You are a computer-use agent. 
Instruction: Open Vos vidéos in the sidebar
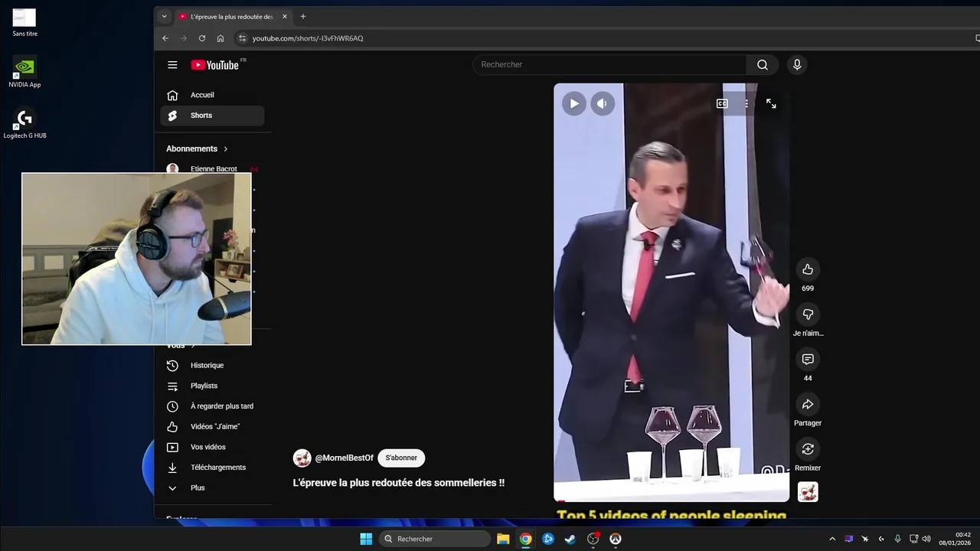coord(212,447)
